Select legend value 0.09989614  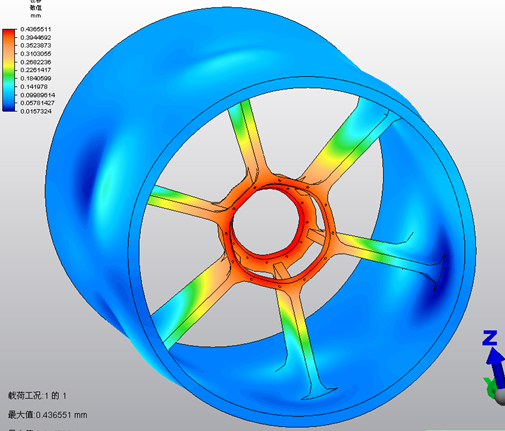pyautogui.click(x=38, y=95)
